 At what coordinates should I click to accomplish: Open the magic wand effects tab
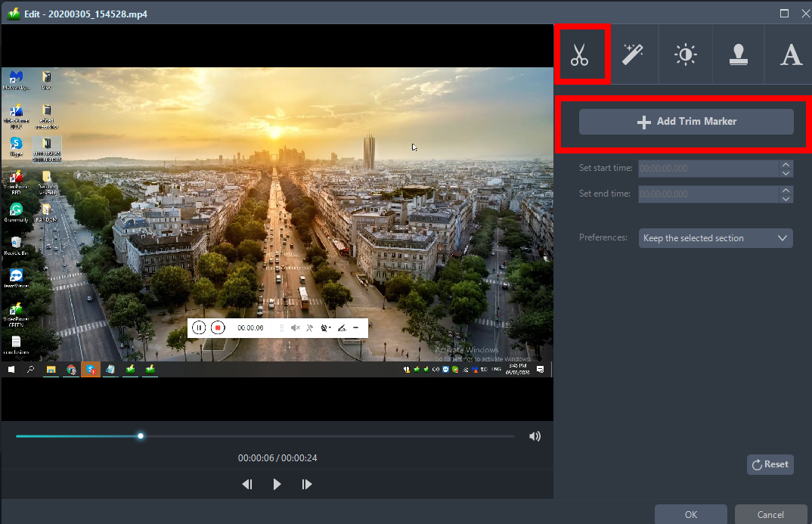click(x=633, y=55)
